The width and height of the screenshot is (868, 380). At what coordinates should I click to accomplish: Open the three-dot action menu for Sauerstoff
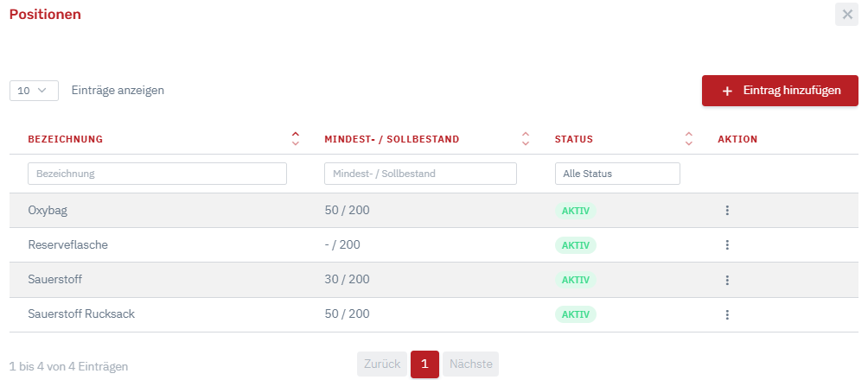(x=727, y=280)
